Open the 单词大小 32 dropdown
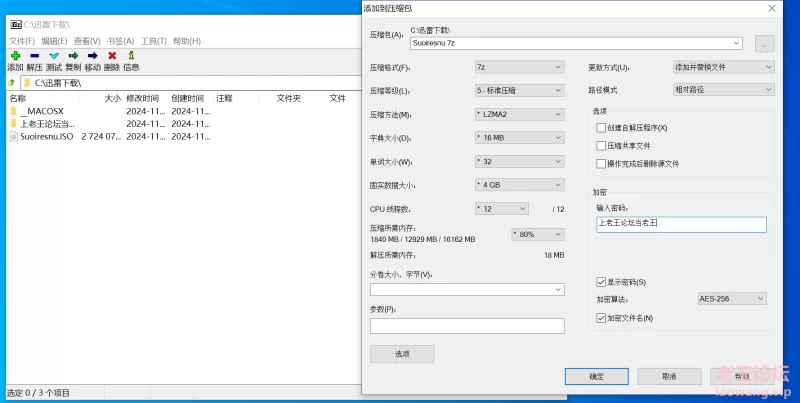800x403 pixels. [519, 161]
